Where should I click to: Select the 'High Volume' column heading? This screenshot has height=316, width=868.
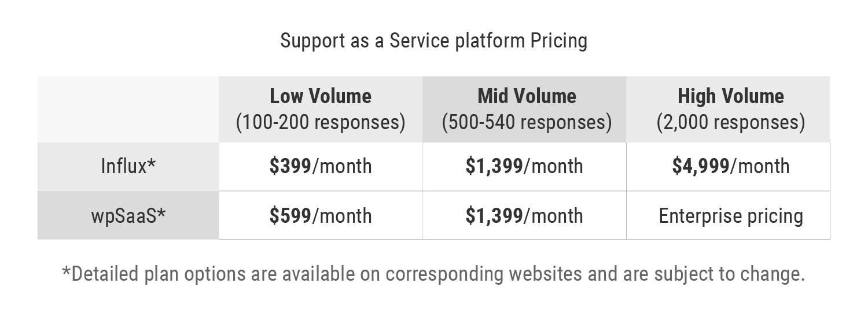pyautogui.click(x=730, y=96)
